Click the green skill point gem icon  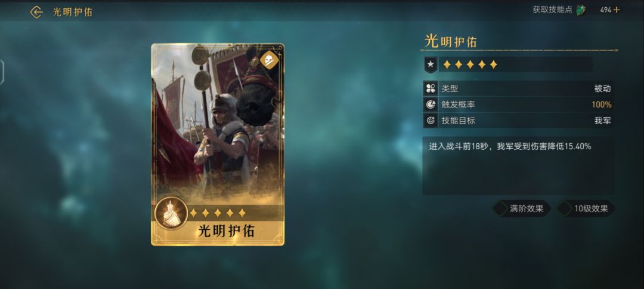click(581, 10)
